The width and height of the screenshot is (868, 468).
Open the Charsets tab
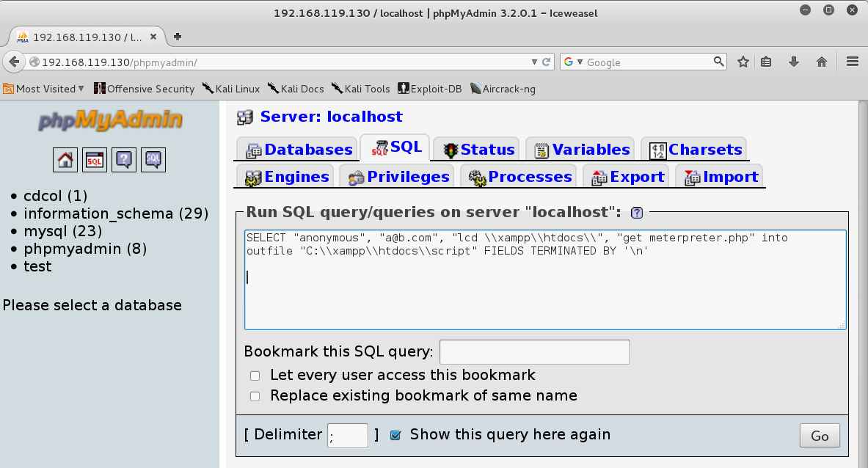click(x=693, y=150)
